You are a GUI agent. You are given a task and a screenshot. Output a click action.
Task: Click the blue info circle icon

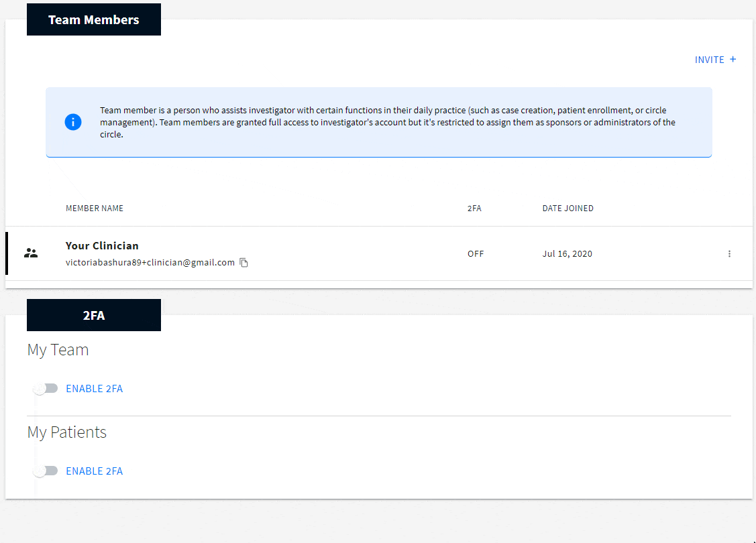(x=73, y=122)
